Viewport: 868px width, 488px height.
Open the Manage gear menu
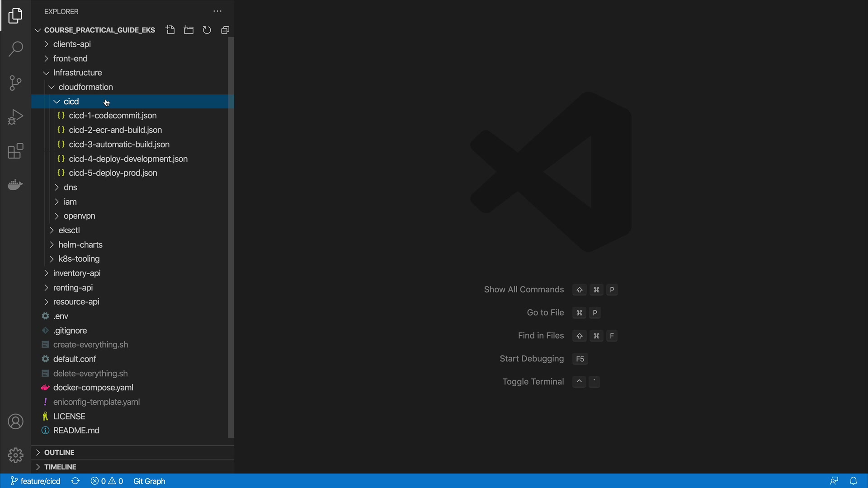pos(15,455)
